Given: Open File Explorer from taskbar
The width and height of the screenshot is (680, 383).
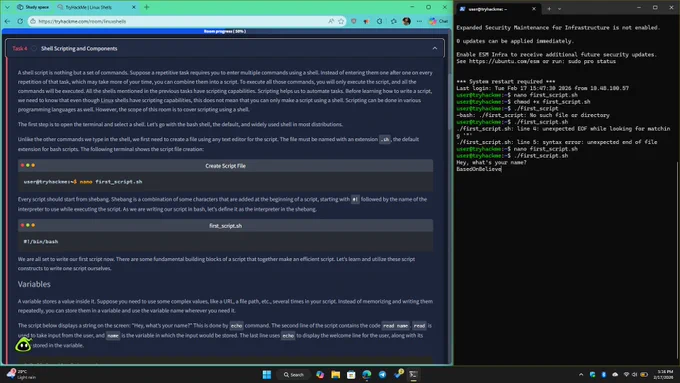Looking at the screenshot, I should pyautogui.click(x=335, y=374).
